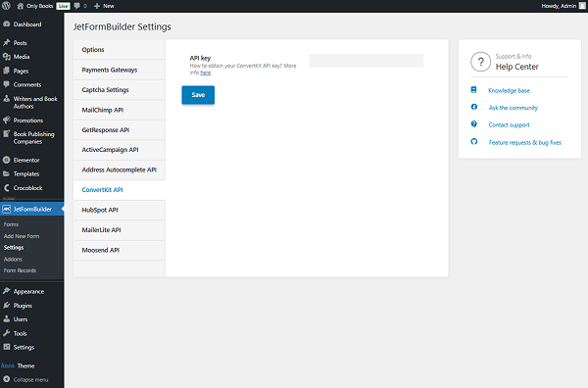This screenshot has height=388, width=588.
Task: Click the WordPress Settings icon at bottom
Action: tap(7, 347)
